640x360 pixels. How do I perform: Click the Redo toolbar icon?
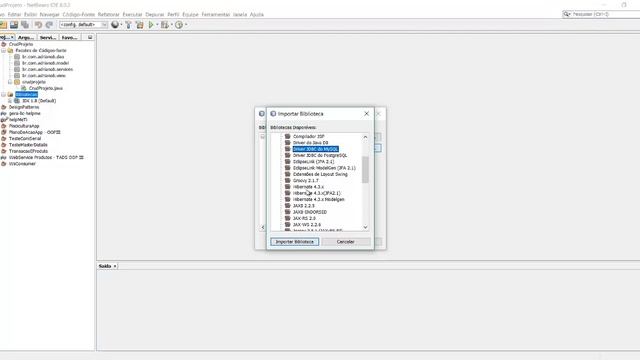point(49,25)
